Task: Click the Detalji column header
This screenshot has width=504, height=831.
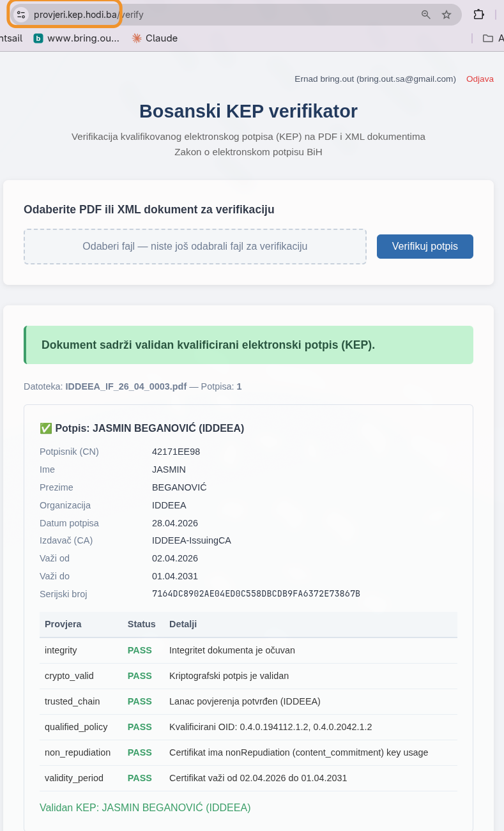Action: click(183, 624)
